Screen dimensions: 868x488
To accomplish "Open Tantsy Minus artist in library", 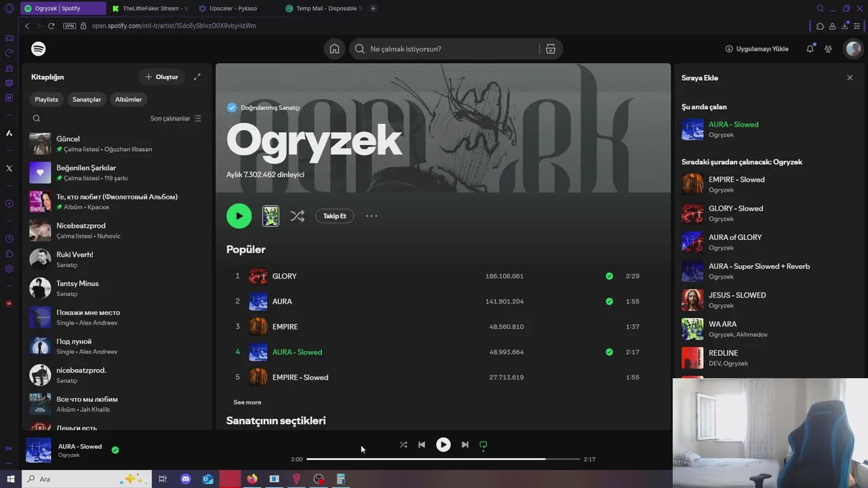I will 118,288.
